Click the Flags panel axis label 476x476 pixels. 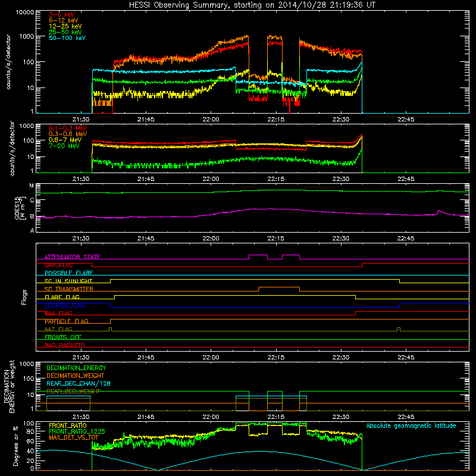click(24, 297)
